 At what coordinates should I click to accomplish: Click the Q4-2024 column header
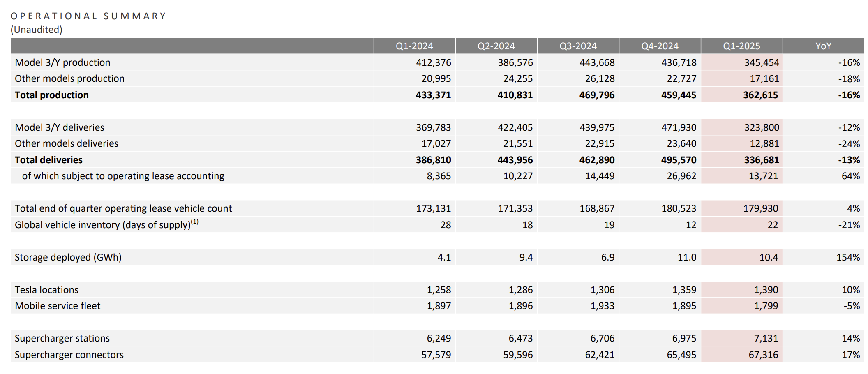660,46
